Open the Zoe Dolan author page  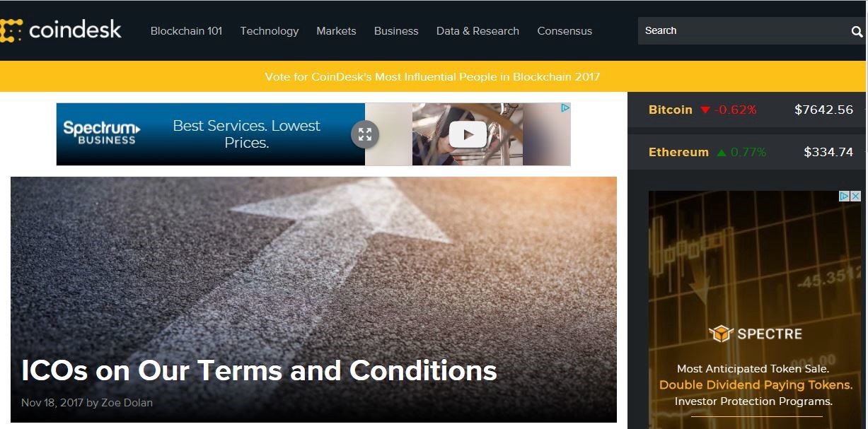click(127, 403)
